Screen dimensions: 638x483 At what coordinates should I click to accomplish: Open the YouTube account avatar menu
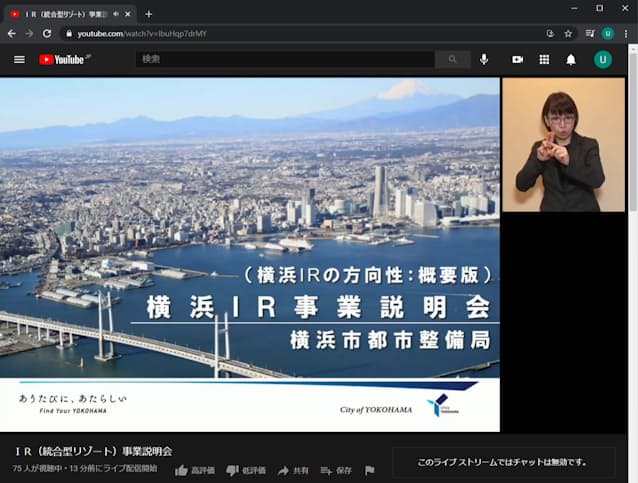click(602, 60)
